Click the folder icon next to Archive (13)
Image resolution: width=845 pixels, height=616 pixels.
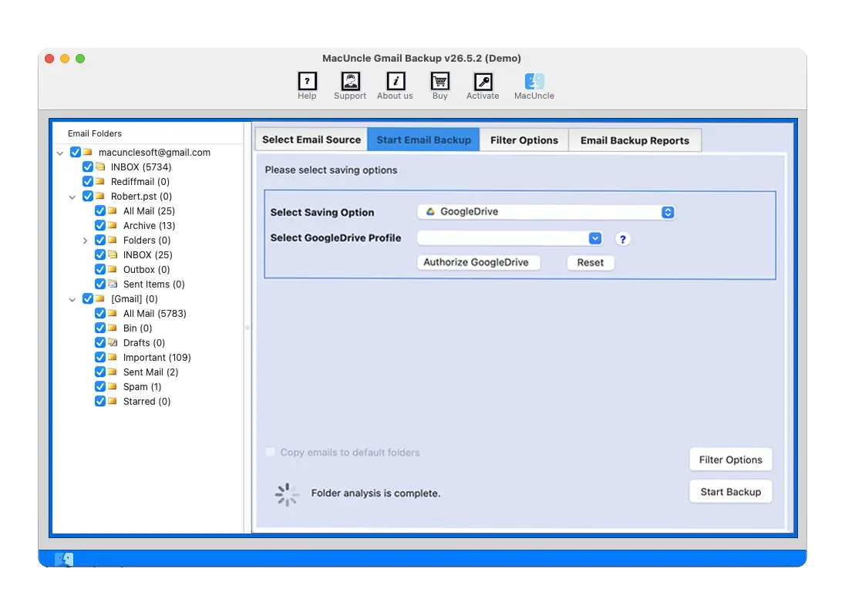pos(113,225)
